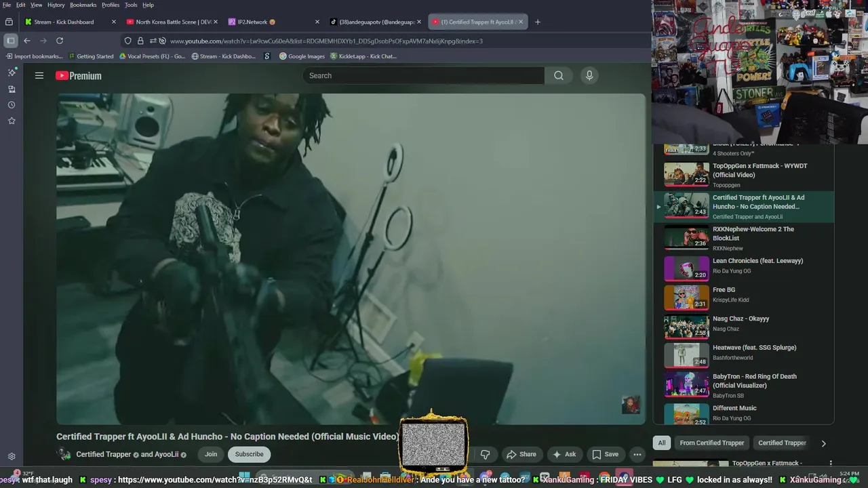Go forward in browser history

(x=43, y=41)
